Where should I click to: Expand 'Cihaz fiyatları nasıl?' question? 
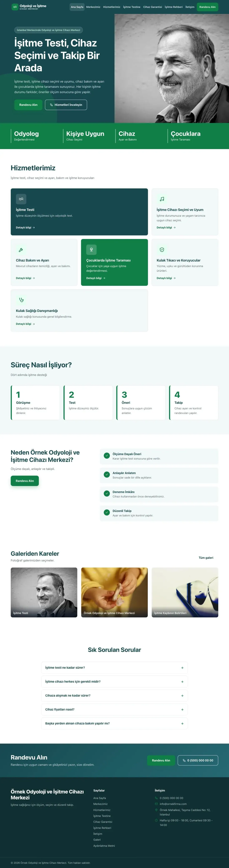(114, 709)
